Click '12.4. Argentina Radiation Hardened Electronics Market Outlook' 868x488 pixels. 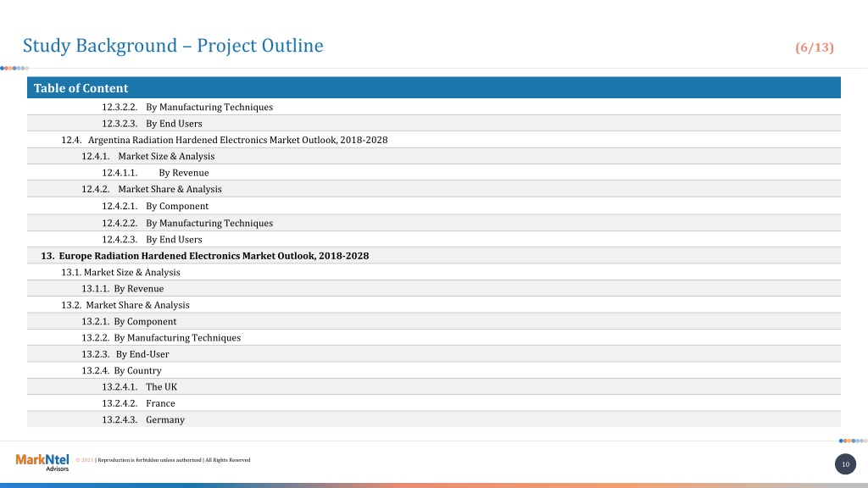pos(224,140)
